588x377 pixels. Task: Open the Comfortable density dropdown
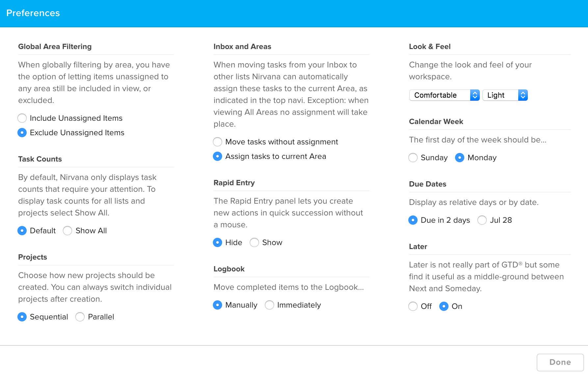click(x=444, y=95)
